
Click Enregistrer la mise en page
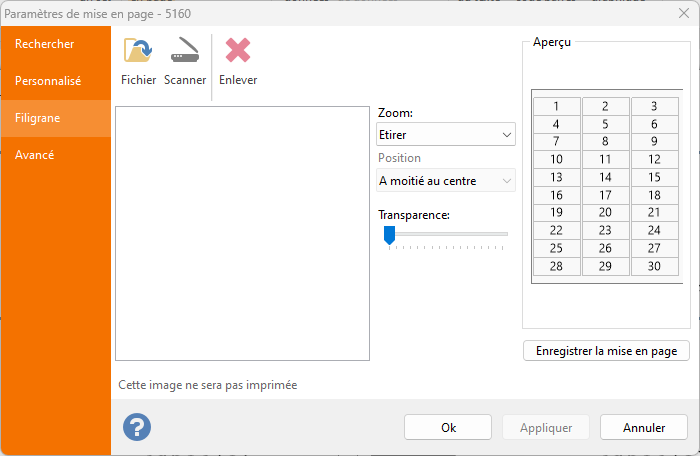[606, 351]
